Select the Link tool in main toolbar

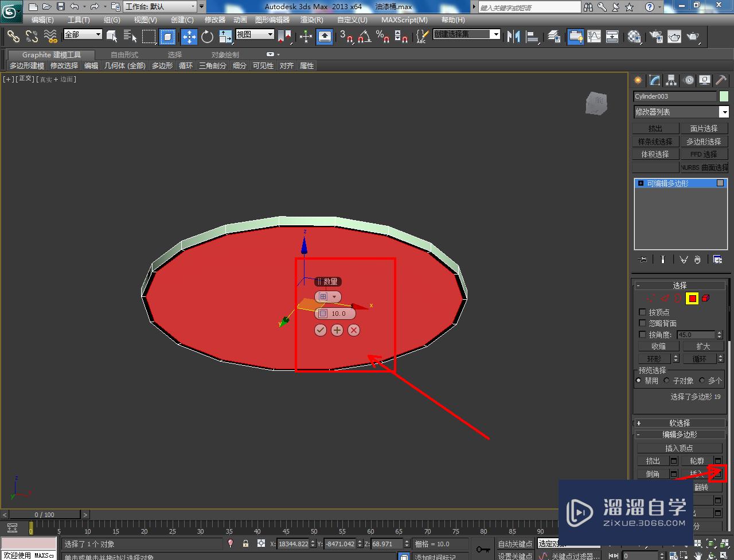[13, 36]
